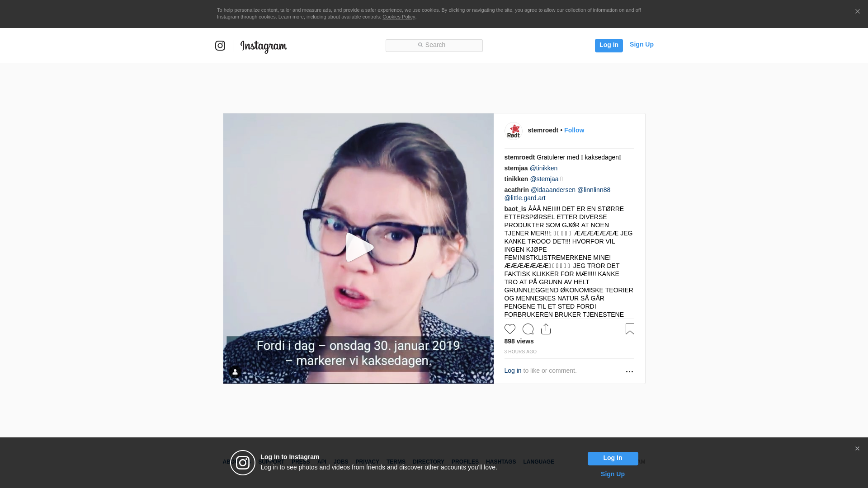
Task: Dismiss the cookie notice banner
Action: tap(857, 12)
